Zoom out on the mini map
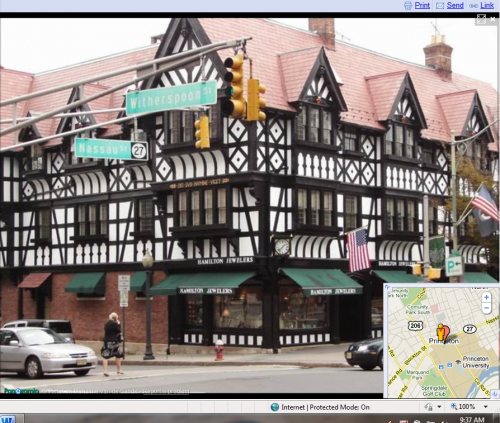The height and width of the screenshot is (423, 500). point(486,308)
